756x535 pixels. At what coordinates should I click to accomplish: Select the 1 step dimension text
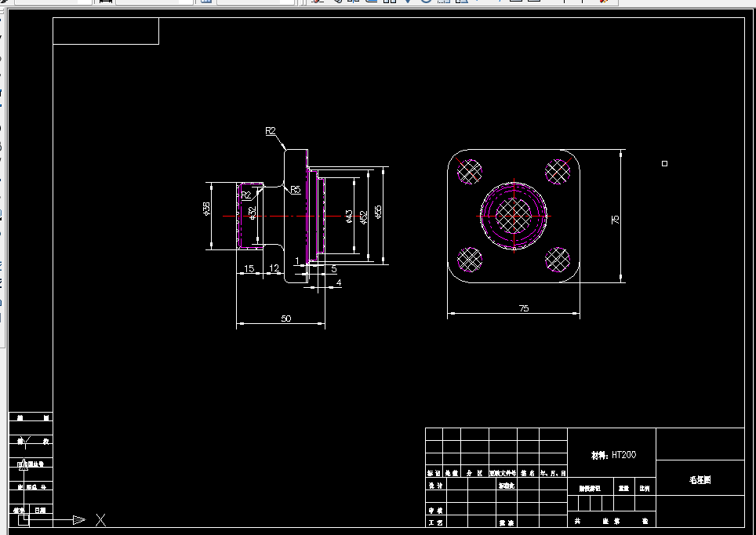[x=297, y=260]
